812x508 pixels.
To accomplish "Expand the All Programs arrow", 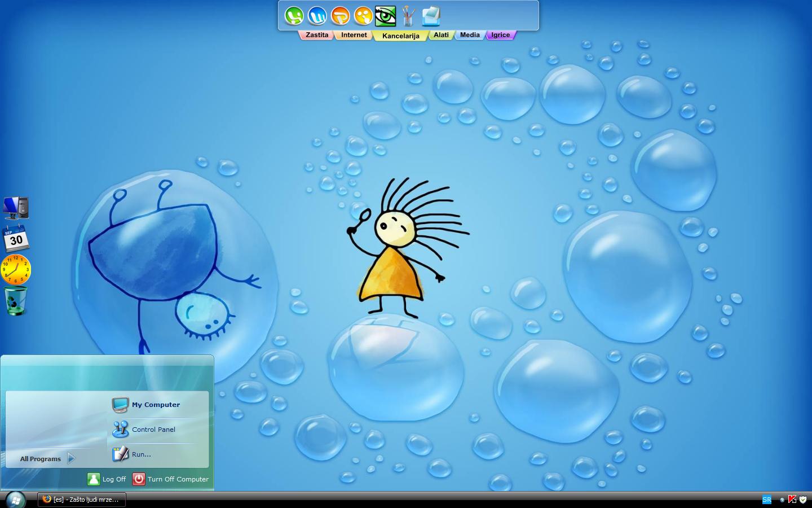I will click(x=71, y=458).
